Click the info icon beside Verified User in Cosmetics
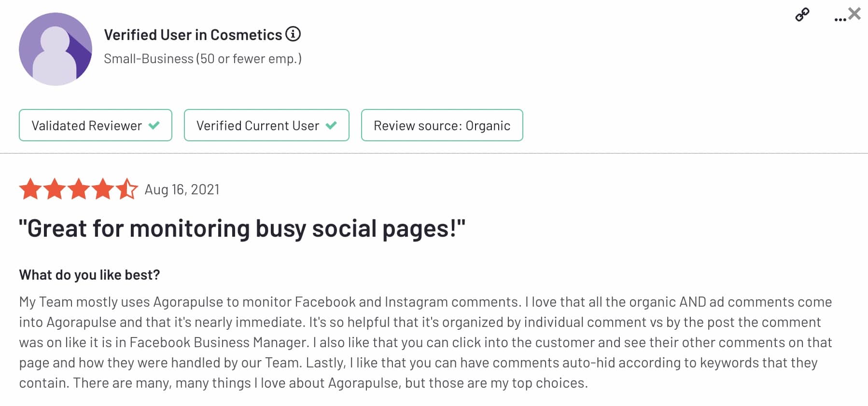 [x=293, y=34]
